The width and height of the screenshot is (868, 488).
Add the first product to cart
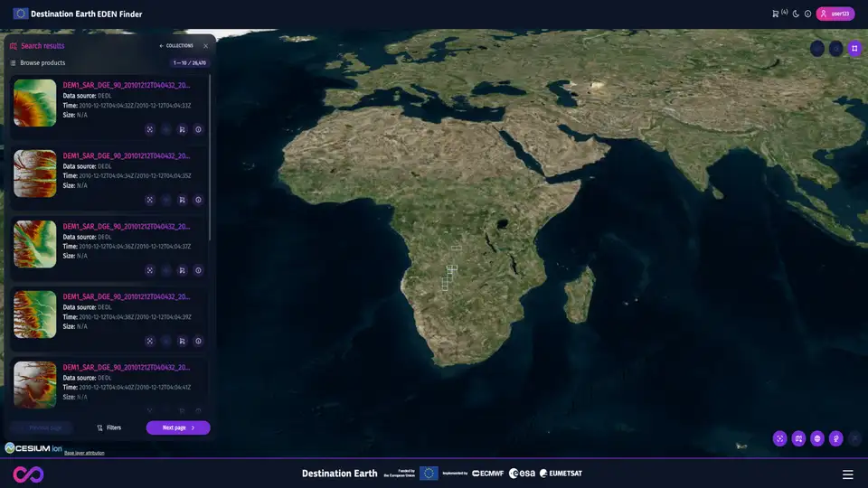tap(182, 129)
